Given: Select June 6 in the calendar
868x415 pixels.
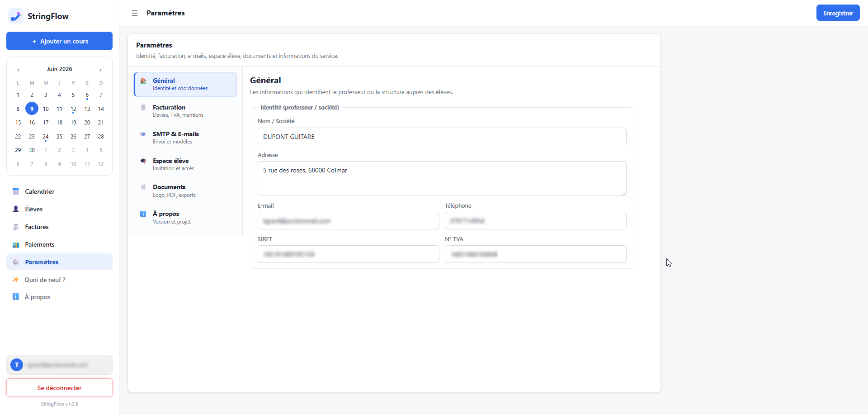Looking at the screenshot, I should tap(87, 95).
